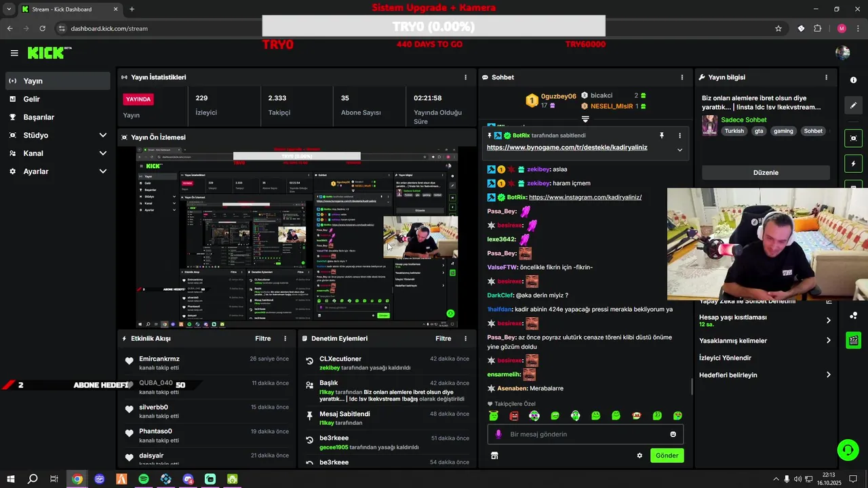Click the volume icon in system tray
Screen dimensions: 868x488
[797, 479]
